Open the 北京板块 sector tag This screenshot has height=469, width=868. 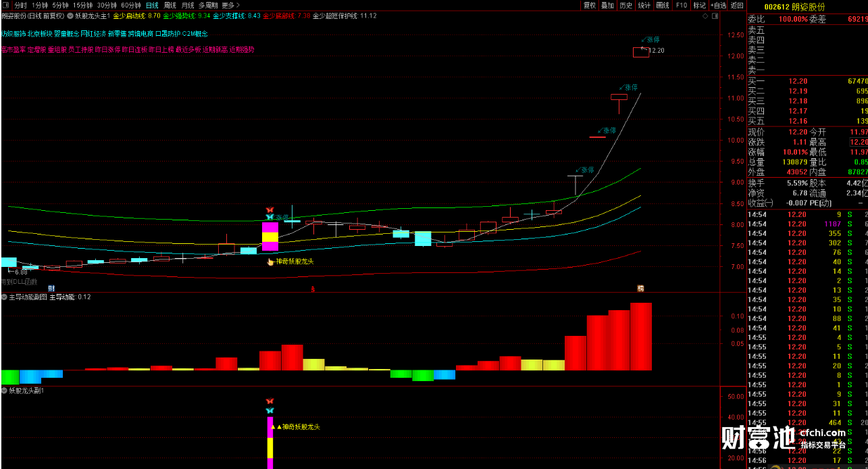point(39,33)
